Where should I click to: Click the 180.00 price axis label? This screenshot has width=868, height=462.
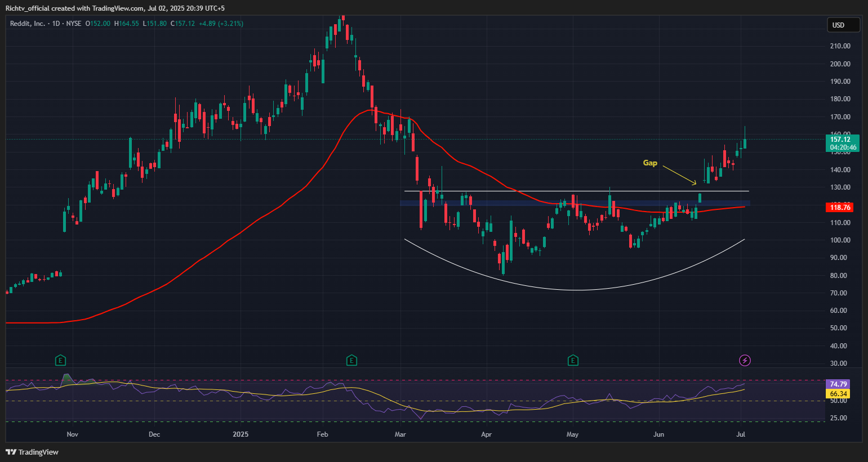pyautogui.click(x=840, y=99)
